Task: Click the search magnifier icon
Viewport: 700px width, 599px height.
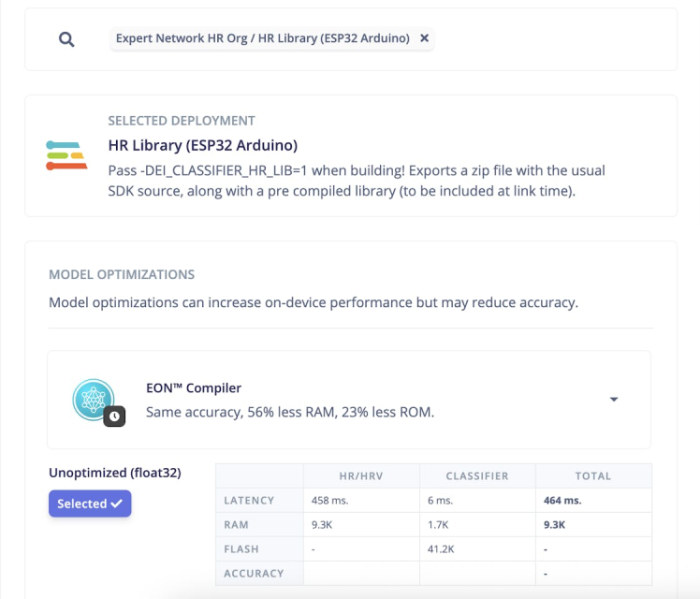Action: 66,39
